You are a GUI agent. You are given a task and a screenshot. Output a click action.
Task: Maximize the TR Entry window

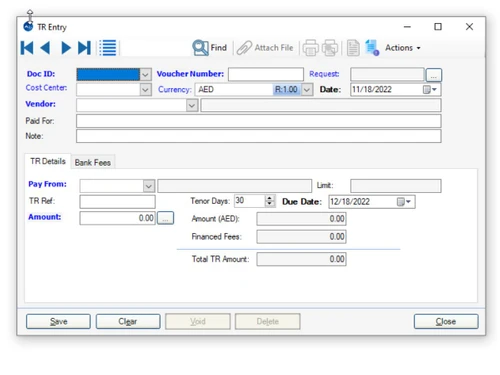tap(438, 27)
